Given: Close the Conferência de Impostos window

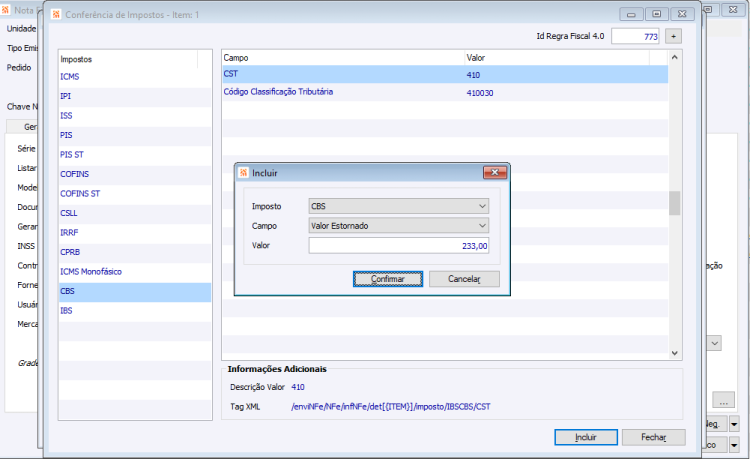Looking at the screenshot, I should pyautogui.click(x=683, y=14).
